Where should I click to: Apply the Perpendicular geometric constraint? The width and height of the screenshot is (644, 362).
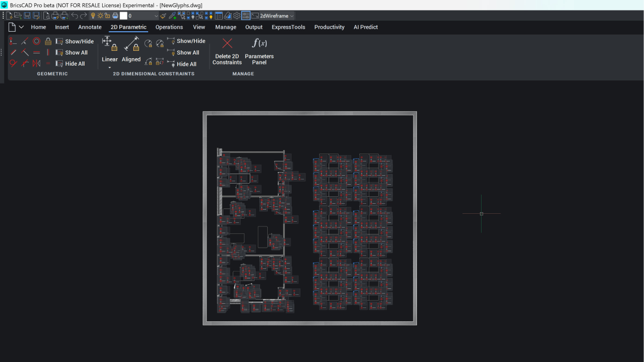click(25, 52)
